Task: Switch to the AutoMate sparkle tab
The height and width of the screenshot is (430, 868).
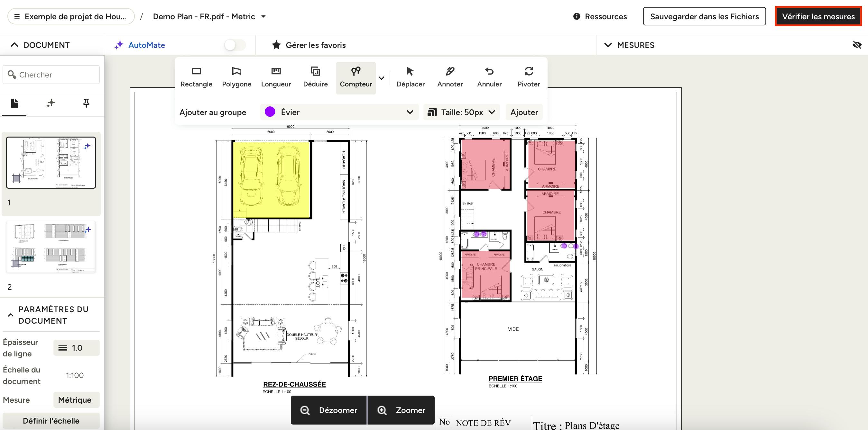Action: point(51,103)
